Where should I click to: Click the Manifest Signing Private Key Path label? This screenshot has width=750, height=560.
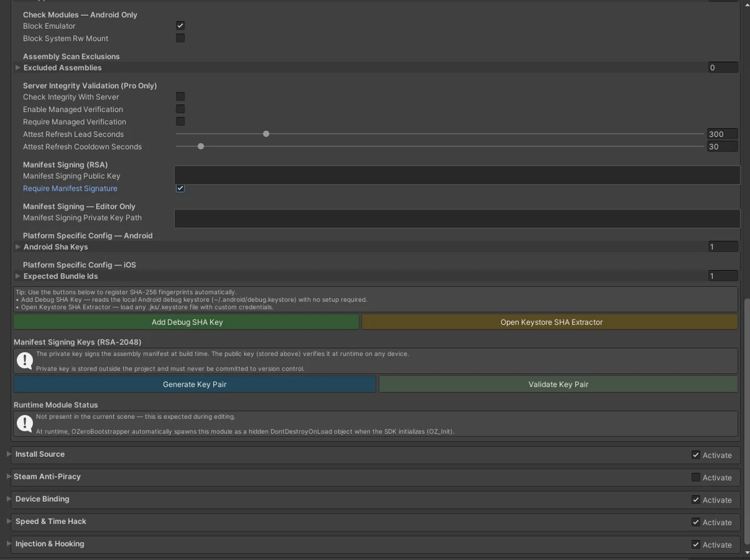coord(82,217)
